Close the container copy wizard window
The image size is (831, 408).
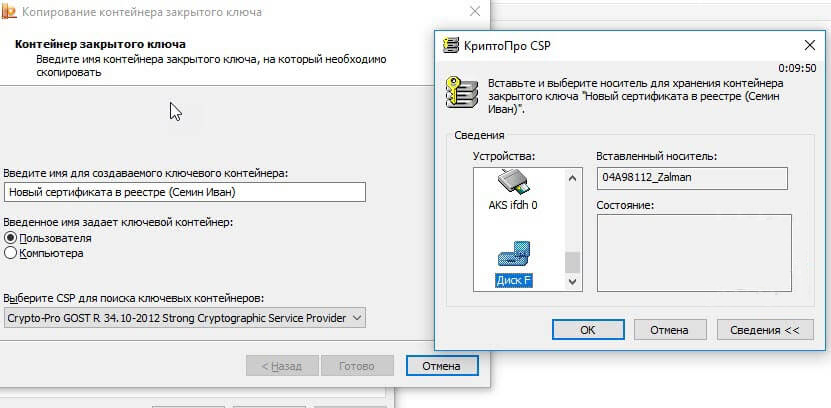click(475, 11)
